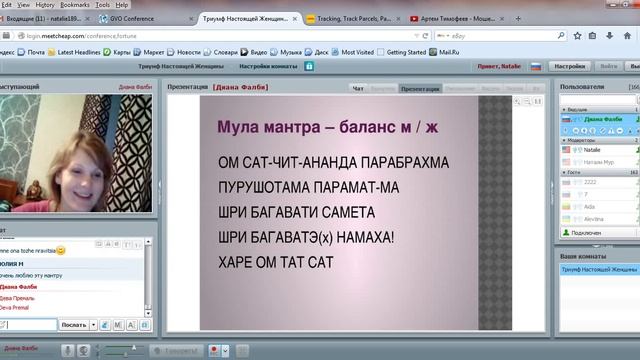
Task: Zoom out of the presentation slide
Action: tap(527, 101)
